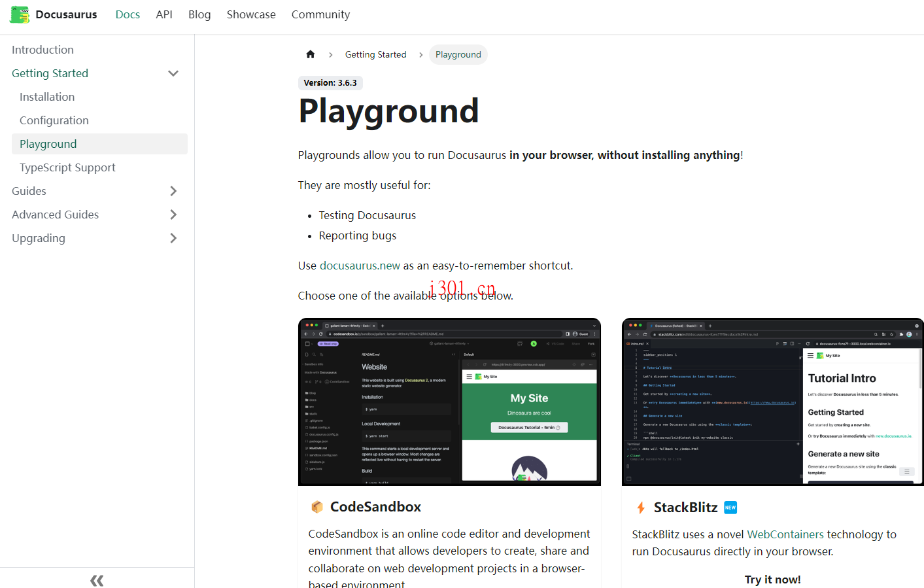This screenshot has width=924, height=588.
Task: Expand the Advanced Guides section
Action: [173, 215]
